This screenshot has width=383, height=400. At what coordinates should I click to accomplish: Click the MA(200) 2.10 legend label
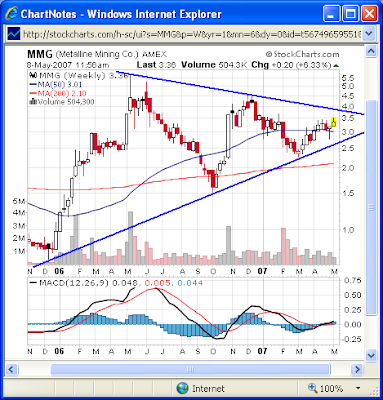(58, 93)
